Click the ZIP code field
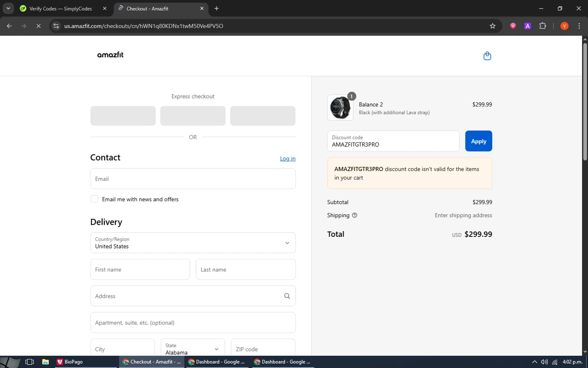The width and height of the screenshot is (588, 368). tap(263, 348)
